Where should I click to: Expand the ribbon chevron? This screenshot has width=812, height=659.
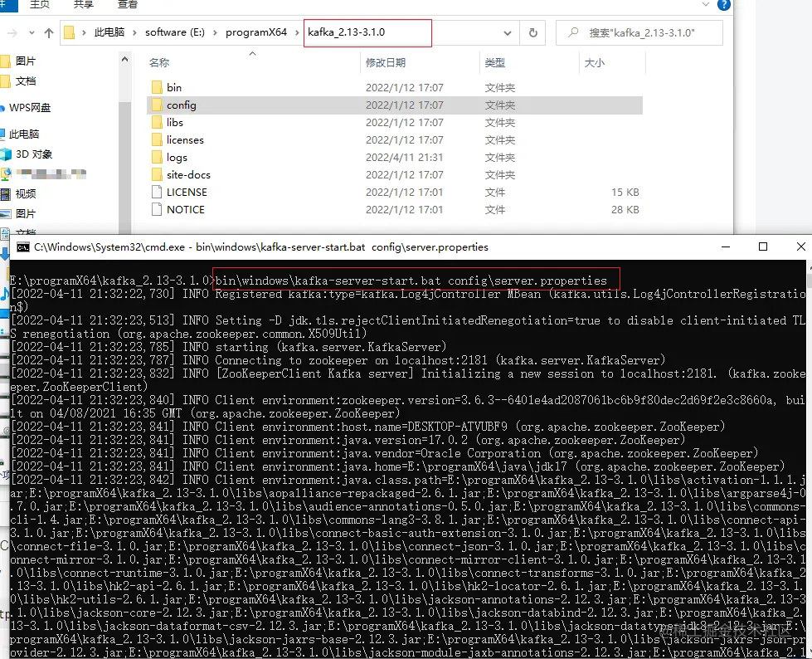coord(705,4)
